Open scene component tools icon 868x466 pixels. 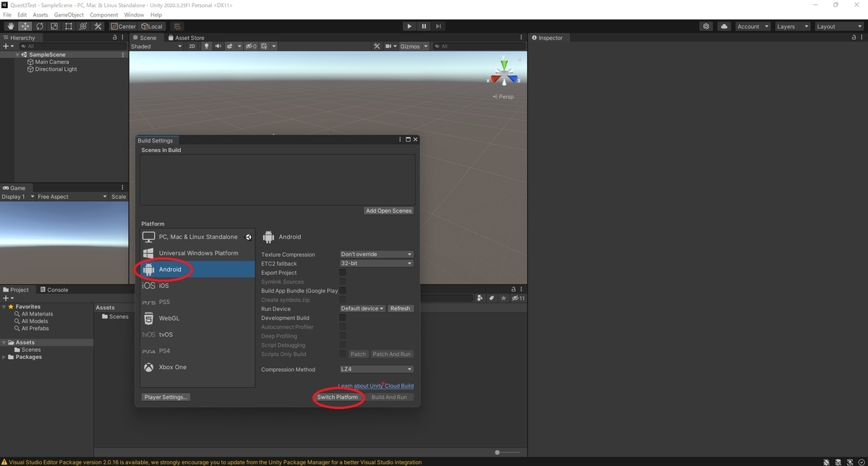(377, 46)
